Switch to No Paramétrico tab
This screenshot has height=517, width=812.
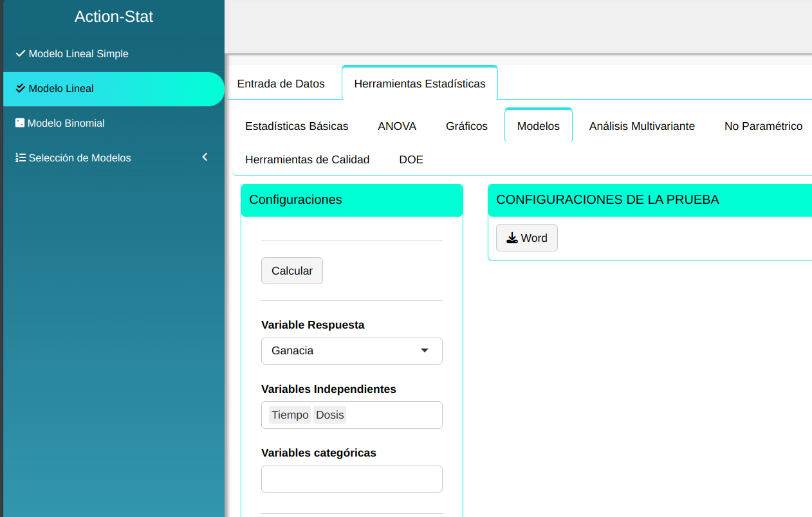click(763, 126)
